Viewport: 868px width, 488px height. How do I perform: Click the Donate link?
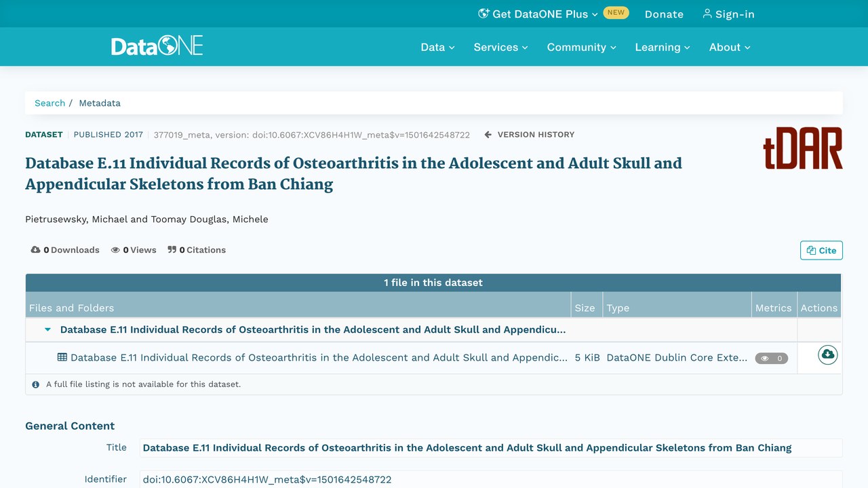tap(664, 14)
